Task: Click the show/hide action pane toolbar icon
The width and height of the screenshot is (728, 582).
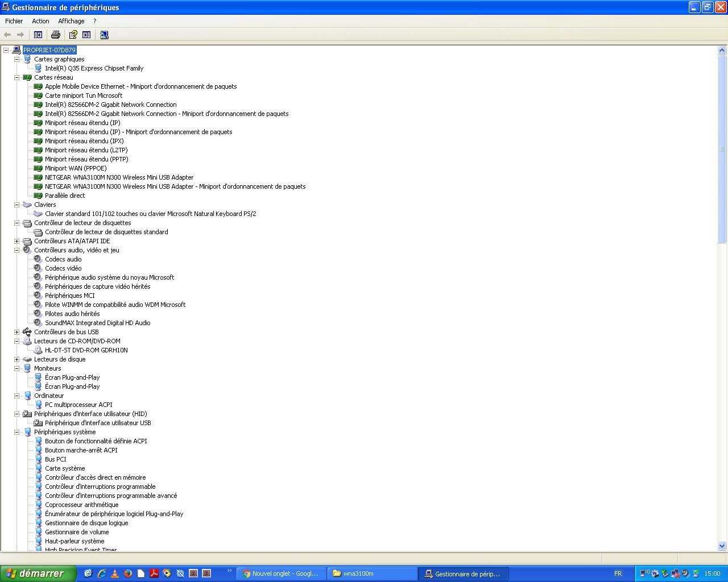Action: [x=86, y=35]
